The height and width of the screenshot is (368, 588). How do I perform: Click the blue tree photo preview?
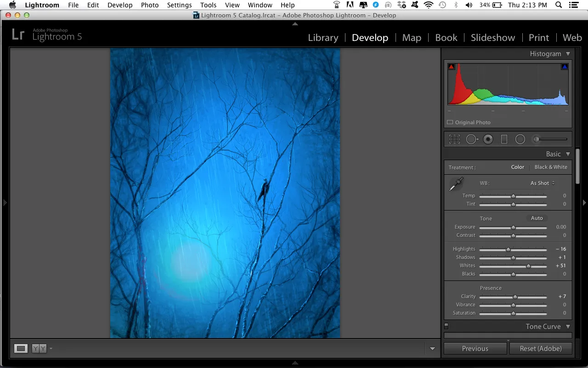tap(225, 193)
